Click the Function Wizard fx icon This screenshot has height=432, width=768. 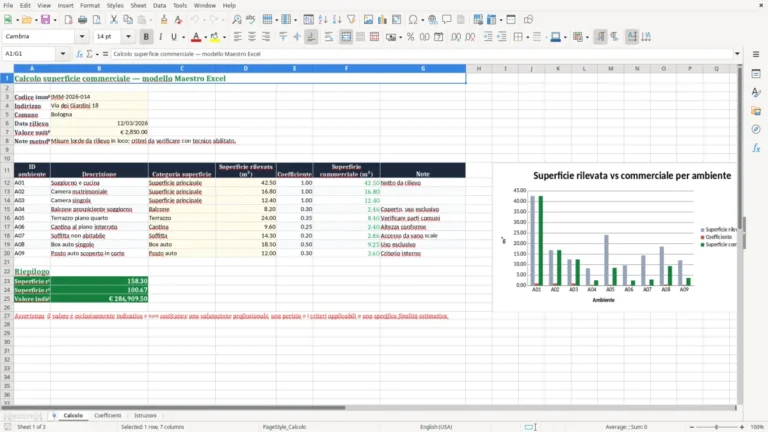79,54
